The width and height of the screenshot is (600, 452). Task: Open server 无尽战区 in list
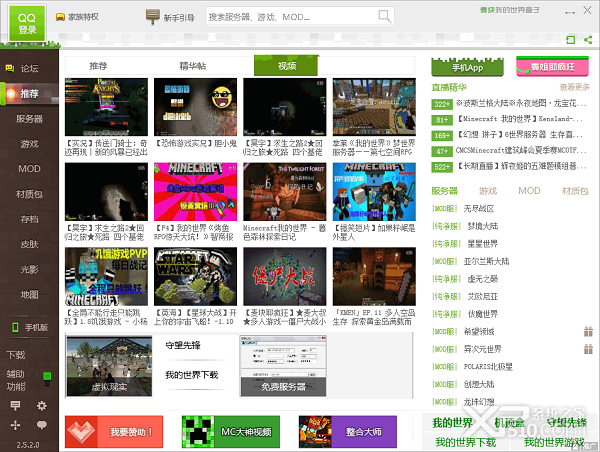coord(479,209)
